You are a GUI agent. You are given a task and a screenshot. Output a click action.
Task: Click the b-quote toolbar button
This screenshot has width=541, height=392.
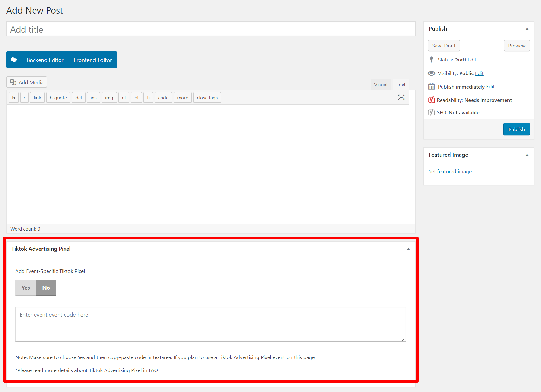tap(58, 98)
